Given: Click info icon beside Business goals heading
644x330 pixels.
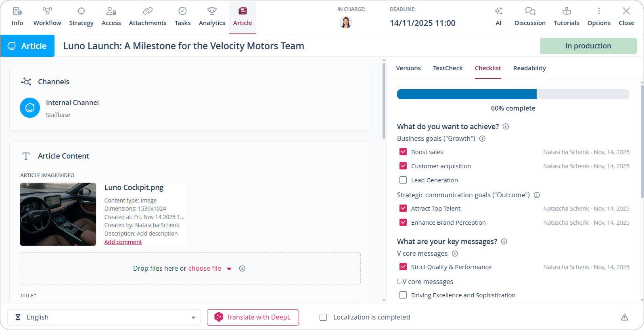Looking at the screenshot, I should click(482, 139).
